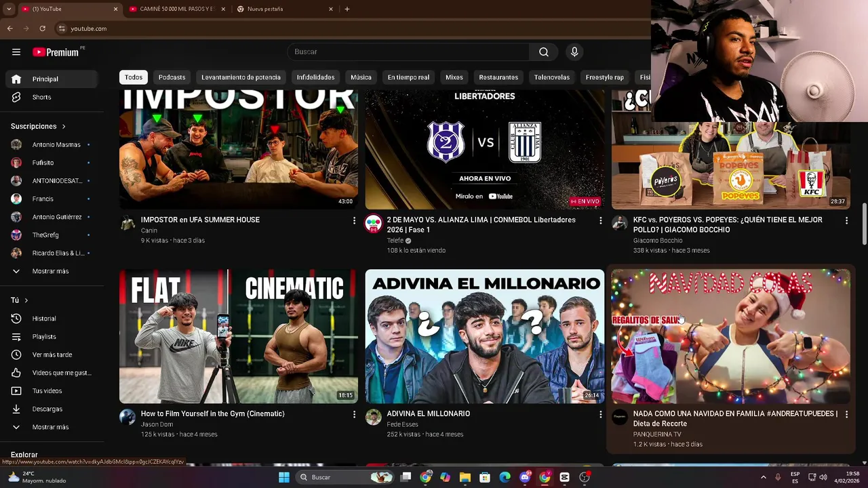Open TheGrefg subscription channel
This screenshot has width=868, height=488.
pos(52,235)
